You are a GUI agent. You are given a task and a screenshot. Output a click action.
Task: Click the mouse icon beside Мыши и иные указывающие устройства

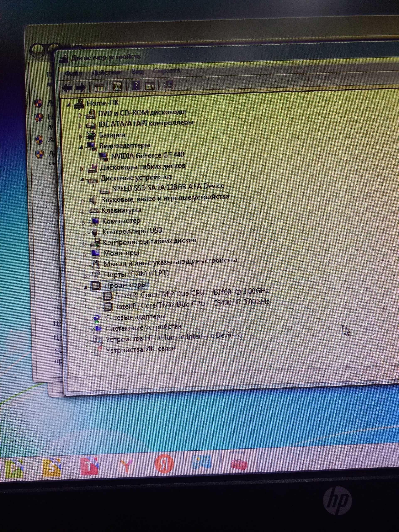click(95, 264)
